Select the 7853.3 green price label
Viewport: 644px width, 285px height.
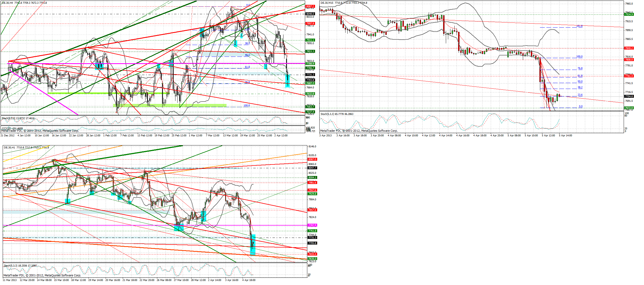point(310,51)
